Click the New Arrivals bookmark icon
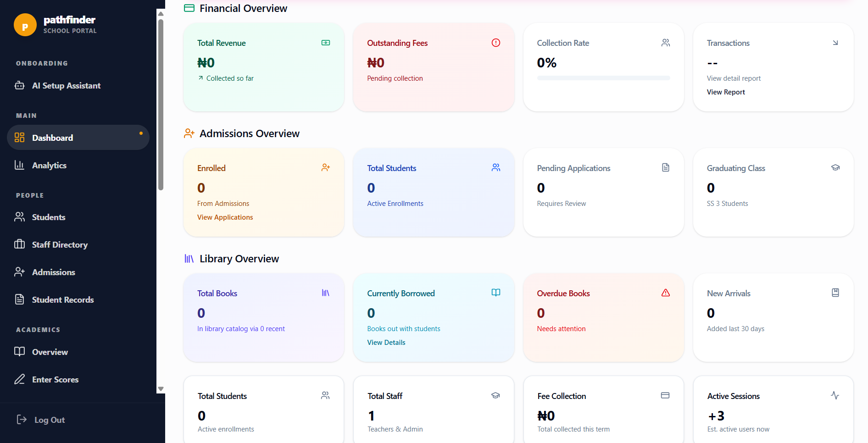868x443 pixels. tap(835, 293)
